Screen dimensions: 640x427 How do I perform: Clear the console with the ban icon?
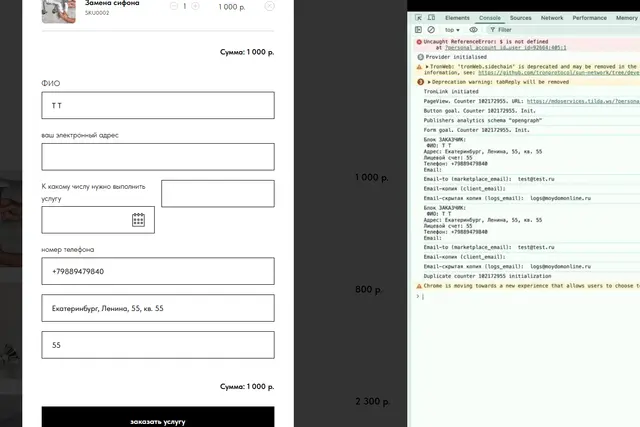[431, 30]
